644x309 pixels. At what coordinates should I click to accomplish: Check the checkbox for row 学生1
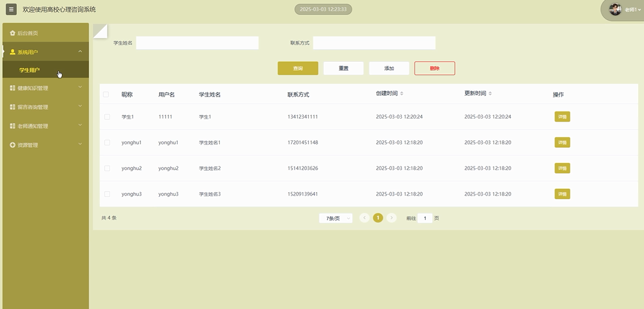coord(107,117)
